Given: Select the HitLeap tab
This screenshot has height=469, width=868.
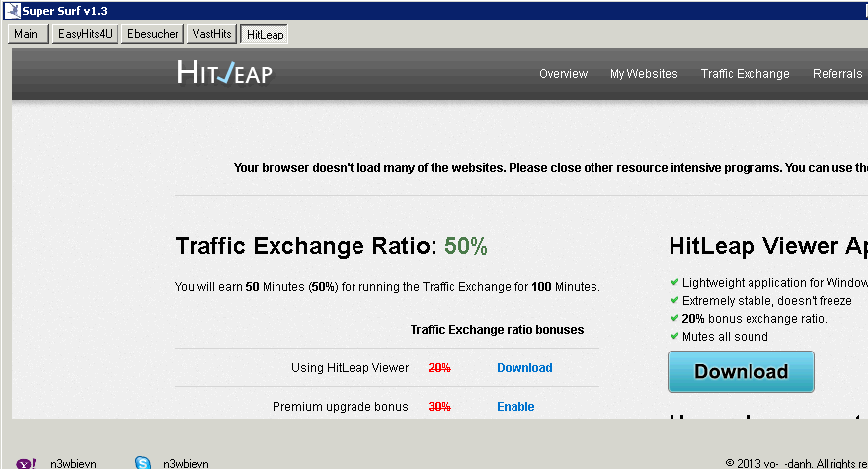Looking at the screenshot, I should click(x=265, y=35).
